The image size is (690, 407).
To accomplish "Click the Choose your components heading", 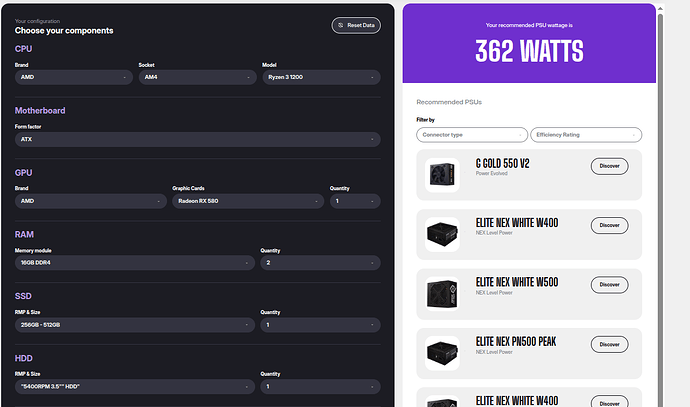I will (64, 30).
